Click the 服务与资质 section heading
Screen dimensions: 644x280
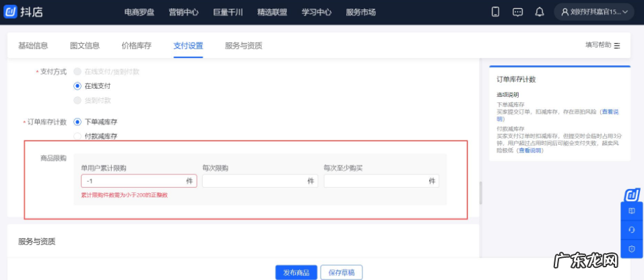point(36,242)
